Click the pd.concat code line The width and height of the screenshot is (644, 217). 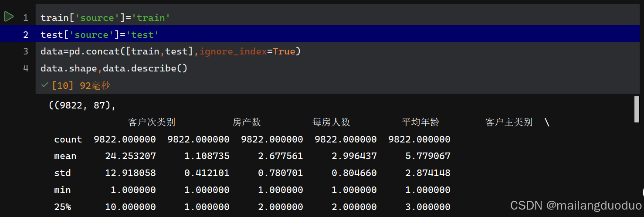click(171, 51)
